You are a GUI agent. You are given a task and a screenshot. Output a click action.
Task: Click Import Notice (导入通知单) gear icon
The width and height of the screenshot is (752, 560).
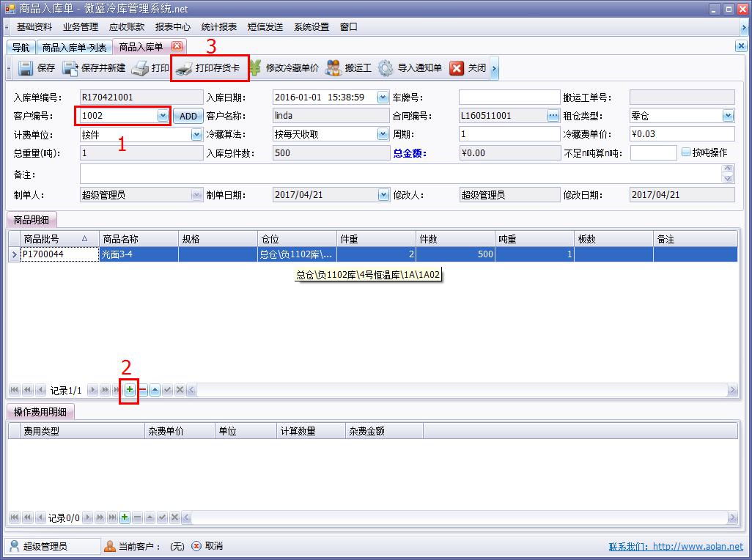[386, 68]
